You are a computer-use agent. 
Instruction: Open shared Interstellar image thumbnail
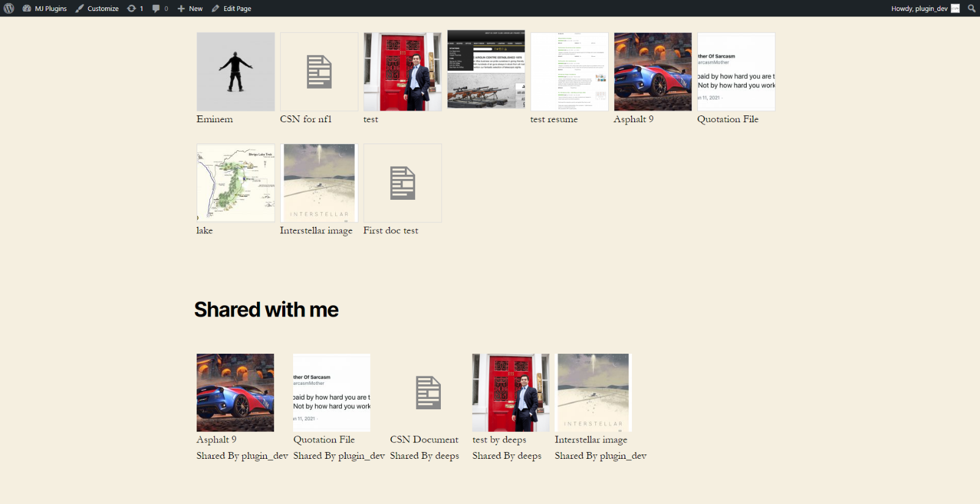(x=593, y=393)
